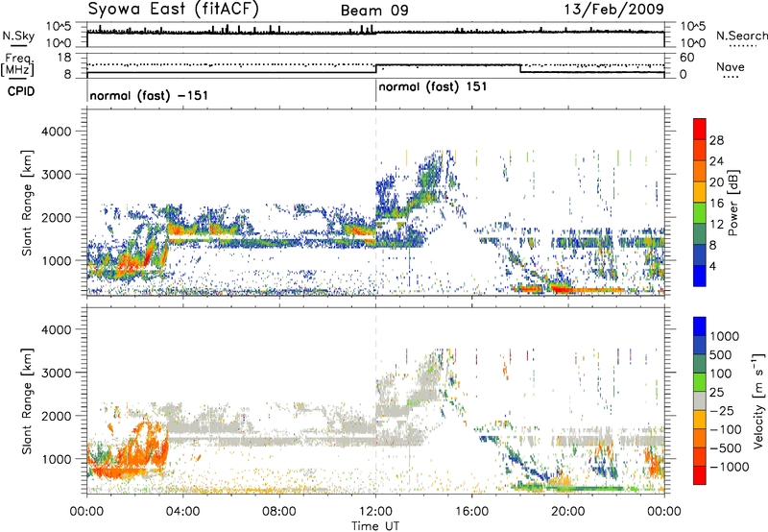Click the '500' tick on Velocity colorbar
Screen dimensions: 768x532
(721, 354)
